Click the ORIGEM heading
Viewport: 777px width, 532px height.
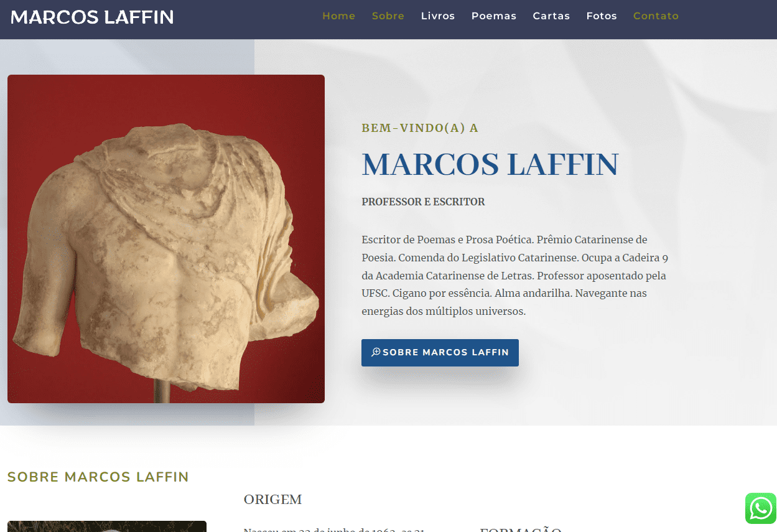click(x=272, y=500)
